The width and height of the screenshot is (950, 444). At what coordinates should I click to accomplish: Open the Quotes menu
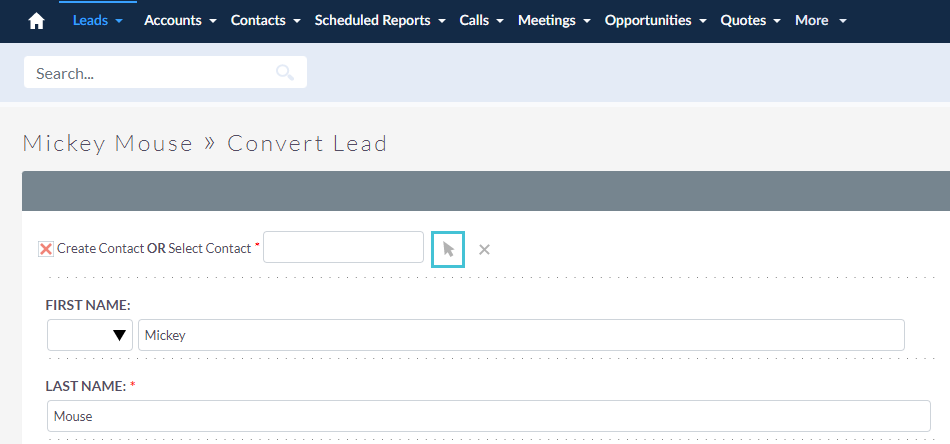pos(751,21)
